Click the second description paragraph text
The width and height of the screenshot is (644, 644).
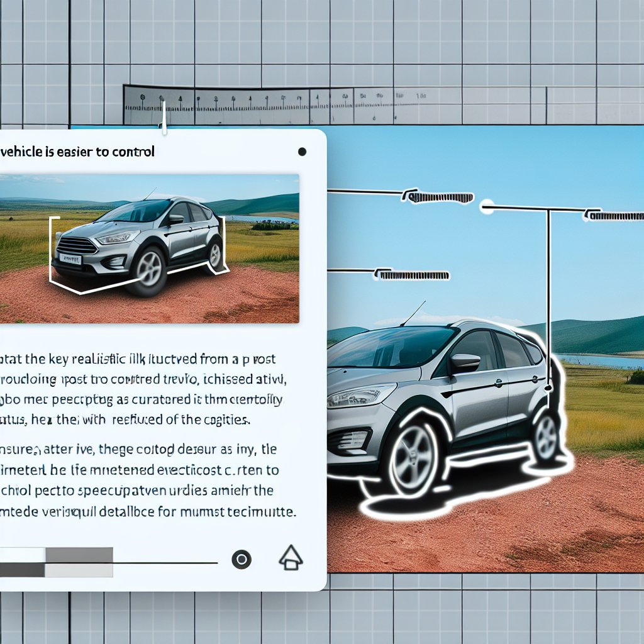click(x=148, y=481)
